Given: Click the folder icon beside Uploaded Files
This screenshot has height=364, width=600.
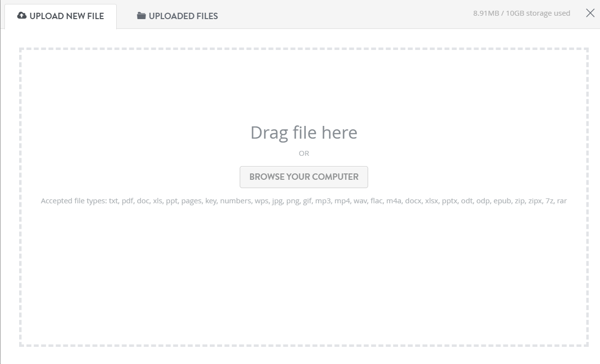Looking at the screenshot, I should tap(141, 16).
